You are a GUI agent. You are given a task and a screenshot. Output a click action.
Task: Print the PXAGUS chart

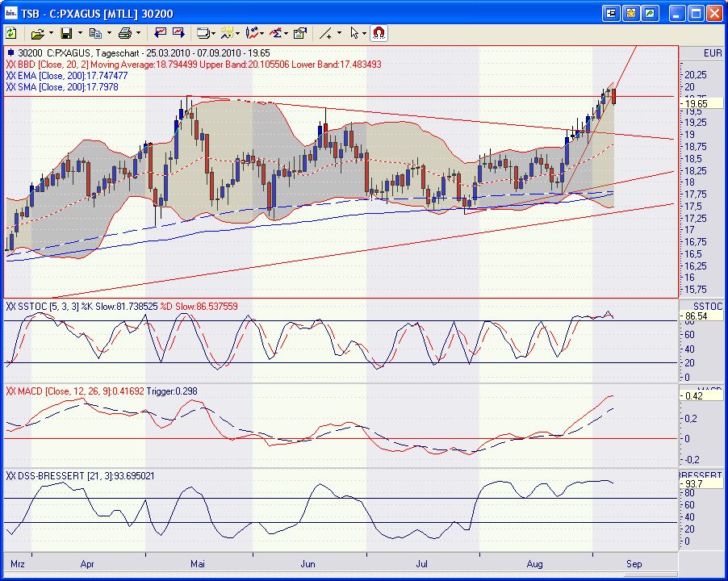coord(126,33)
